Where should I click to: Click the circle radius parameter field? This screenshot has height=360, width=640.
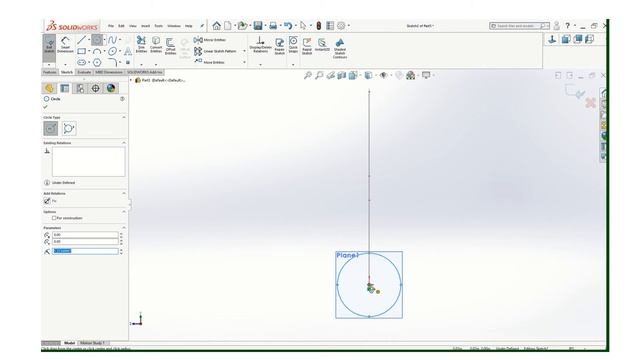coord(85,251)
